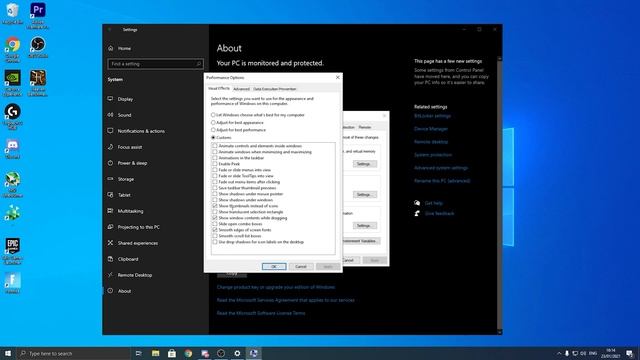Select Adjust for best performance

(213, 130)
